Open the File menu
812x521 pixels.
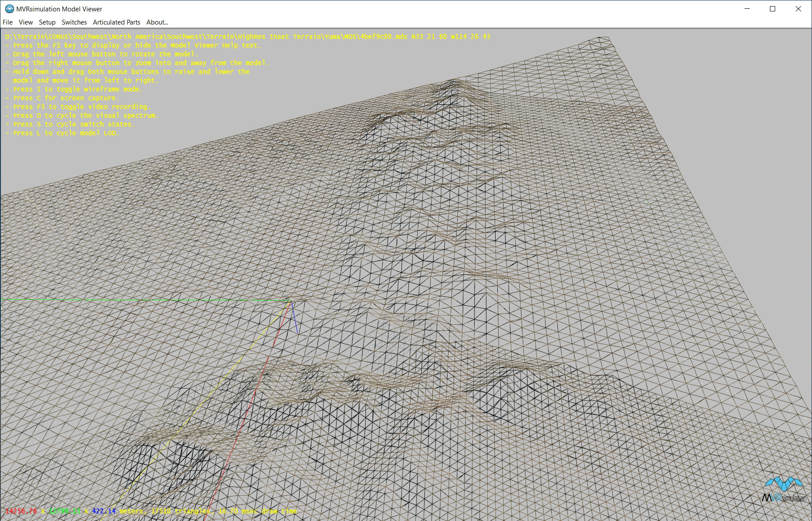point(7,22)
